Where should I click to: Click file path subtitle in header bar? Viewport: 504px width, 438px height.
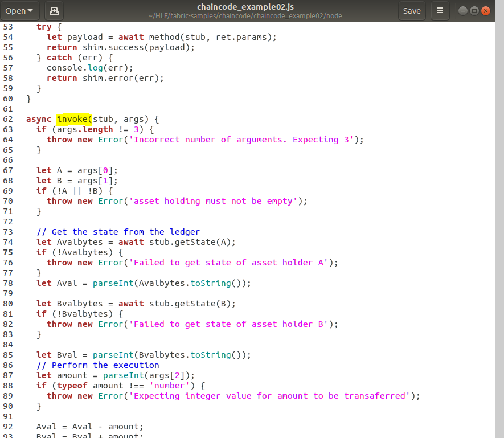coord(245,16)
